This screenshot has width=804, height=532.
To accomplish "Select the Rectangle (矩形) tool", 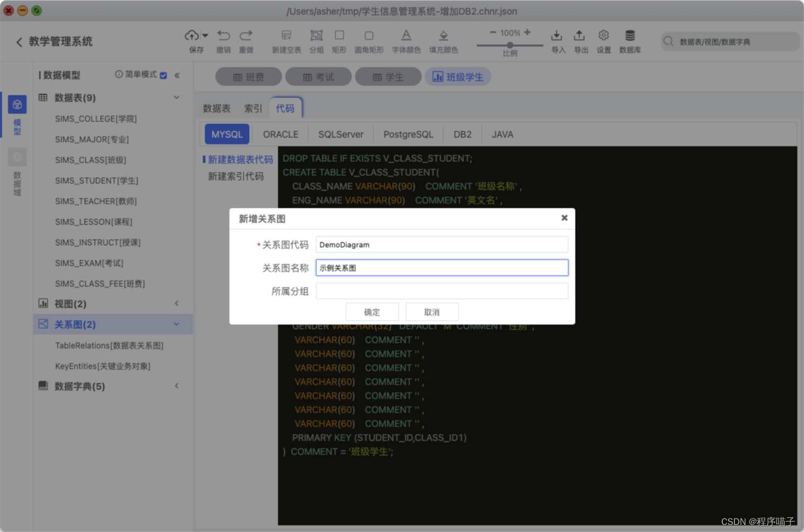I will coord(339,35).
